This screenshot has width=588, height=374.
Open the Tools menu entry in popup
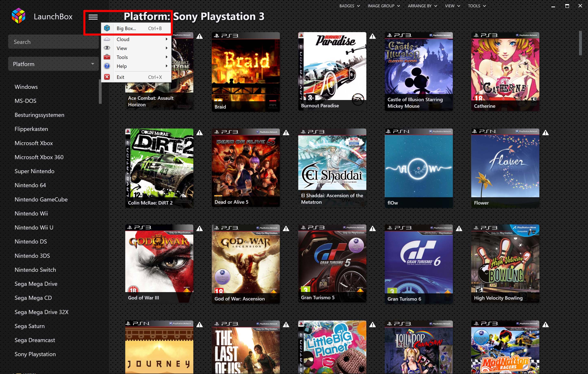click(136, 57)
